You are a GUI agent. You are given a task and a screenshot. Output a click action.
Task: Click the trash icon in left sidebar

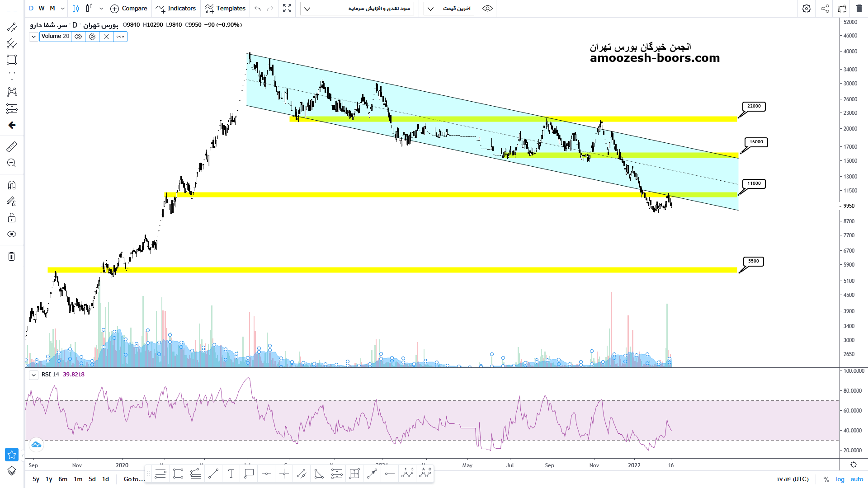[x=12, y=257]
